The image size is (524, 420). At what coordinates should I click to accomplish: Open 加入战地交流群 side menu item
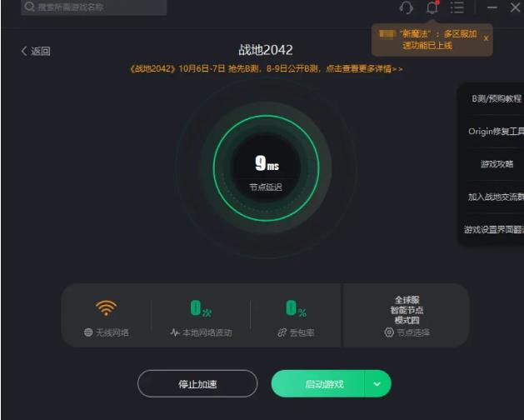[x=496, y=197]
